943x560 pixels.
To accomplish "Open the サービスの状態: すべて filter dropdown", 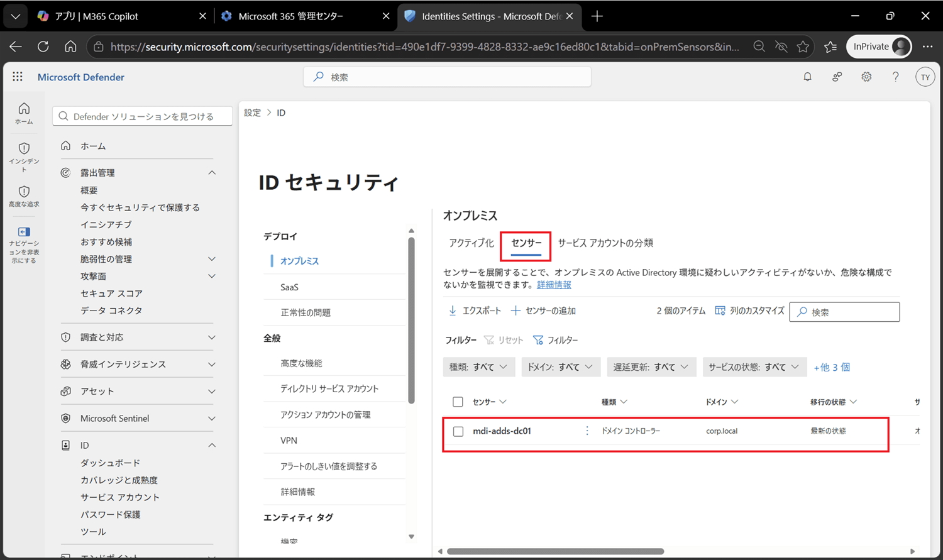I will tap(754, 367).
